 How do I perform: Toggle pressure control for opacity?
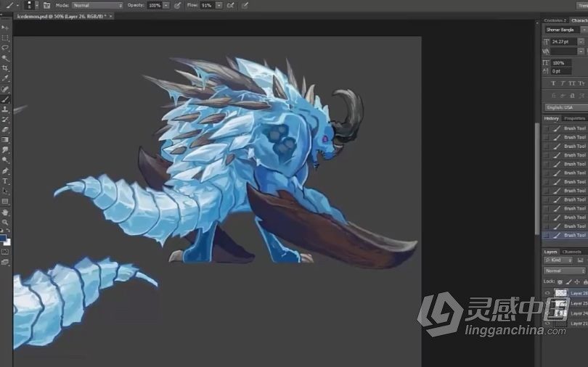point(177,5)
